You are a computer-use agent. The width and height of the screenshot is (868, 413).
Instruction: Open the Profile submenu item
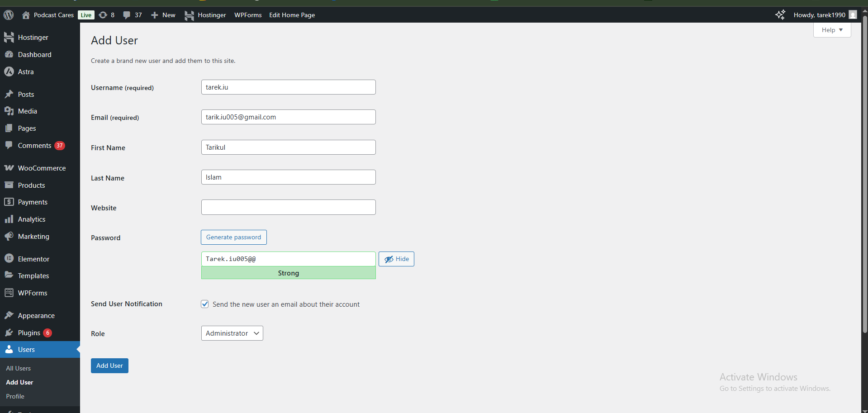(15, 396)
